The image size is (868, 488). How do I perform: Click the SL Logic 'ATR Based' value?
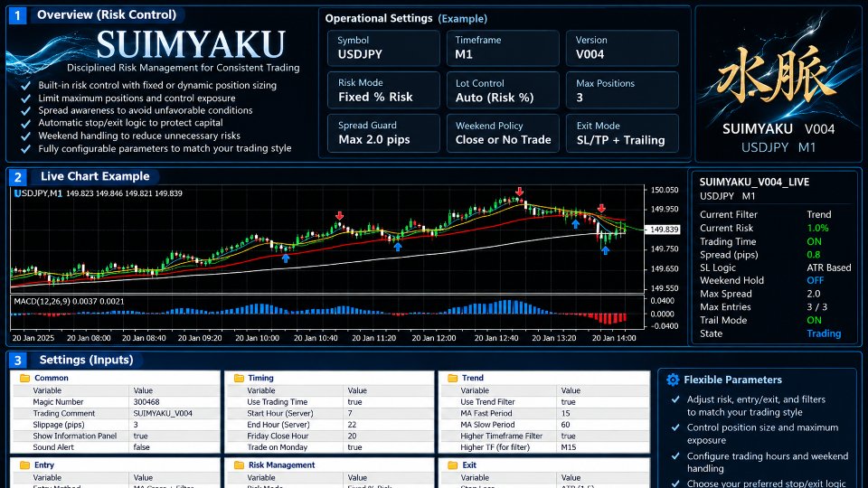(x=829, y=267)
